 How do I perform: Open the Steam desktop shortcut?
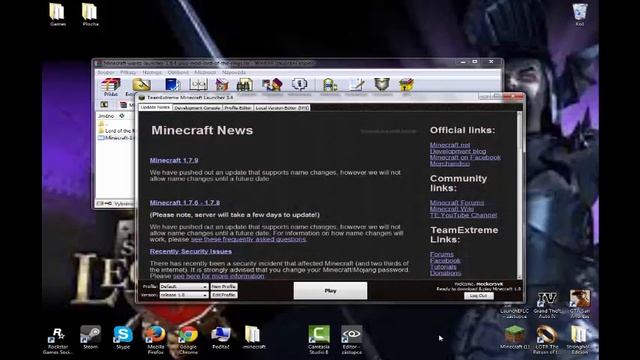[x=90, y=338]
